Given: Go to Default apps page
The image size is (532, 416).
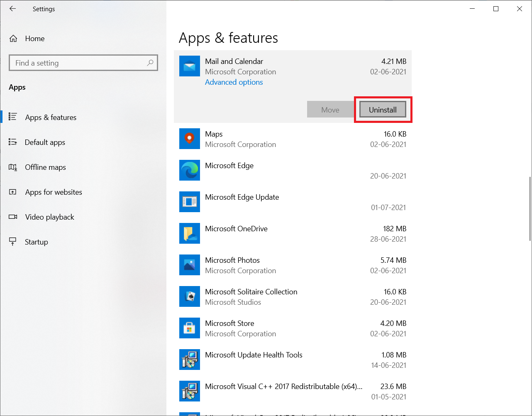Looking at the screenshot, I should 45,142.
